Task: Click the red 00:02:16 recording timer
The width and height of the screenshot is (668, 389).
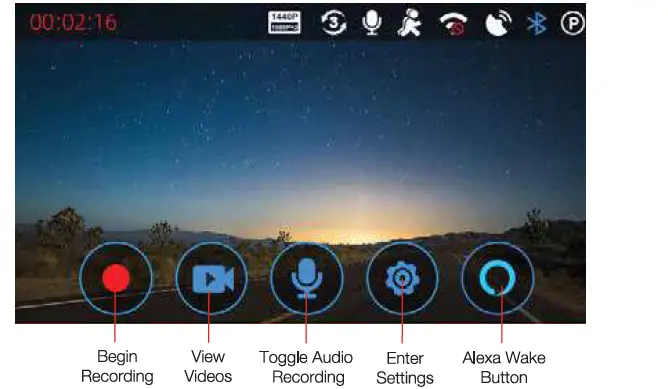Action: click(x=73, y=22)
